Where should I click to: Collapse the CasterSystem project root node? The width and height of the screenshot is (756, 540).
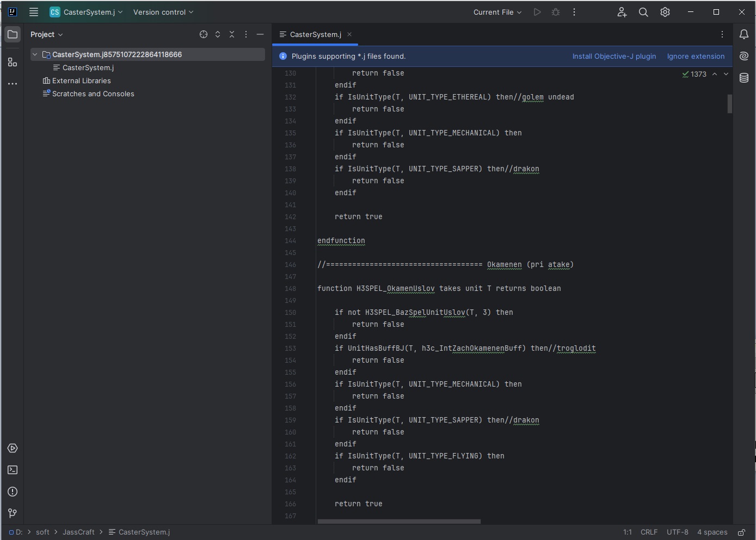(x=35, y=54)
